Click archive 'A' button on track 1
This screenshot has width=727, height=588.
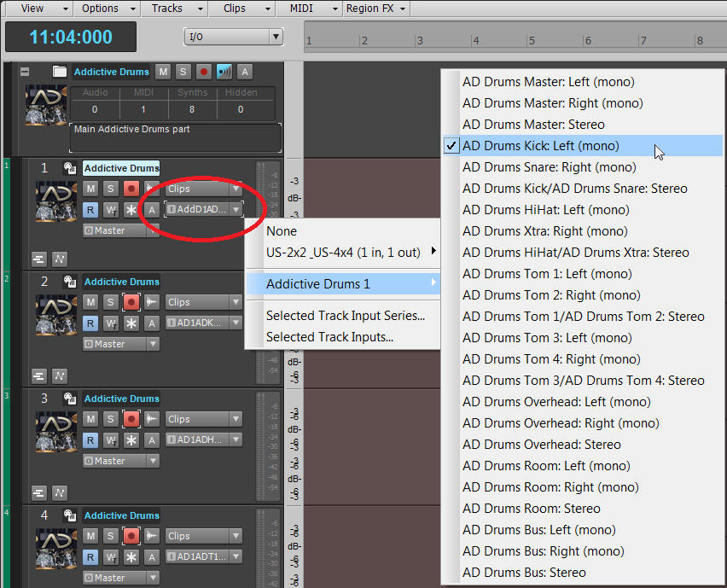point(152,210)
